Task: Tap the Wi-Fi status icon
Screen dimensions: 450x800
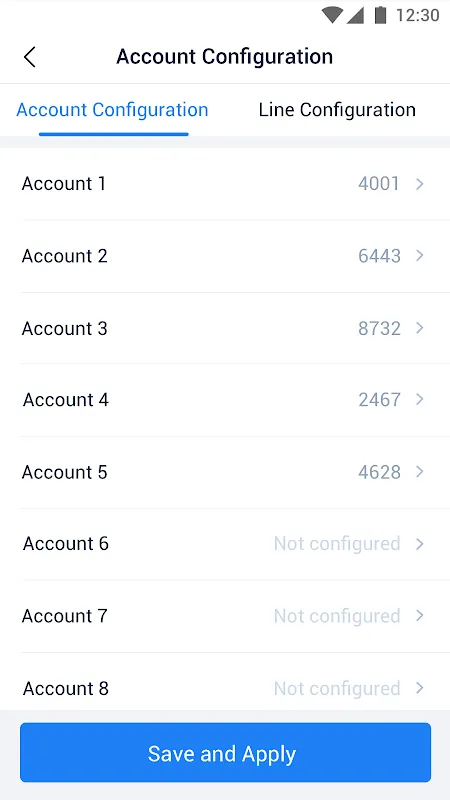Action: [x=332, y=15]
